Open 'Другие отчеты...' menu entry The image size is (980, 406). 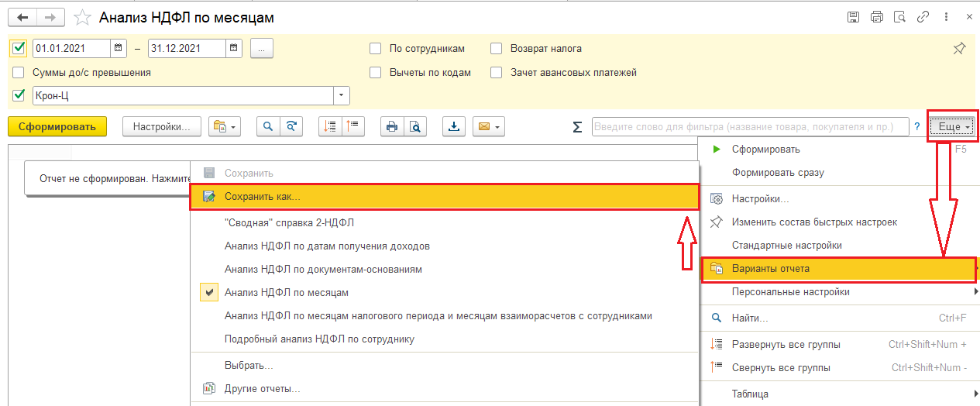point(444,388)
